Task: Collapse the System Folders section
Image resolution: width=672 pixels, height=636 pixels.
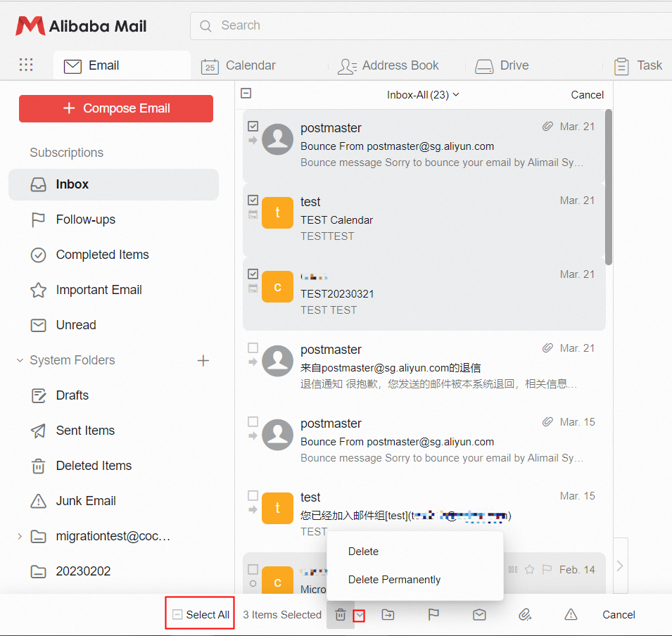Action: [20, 360]
